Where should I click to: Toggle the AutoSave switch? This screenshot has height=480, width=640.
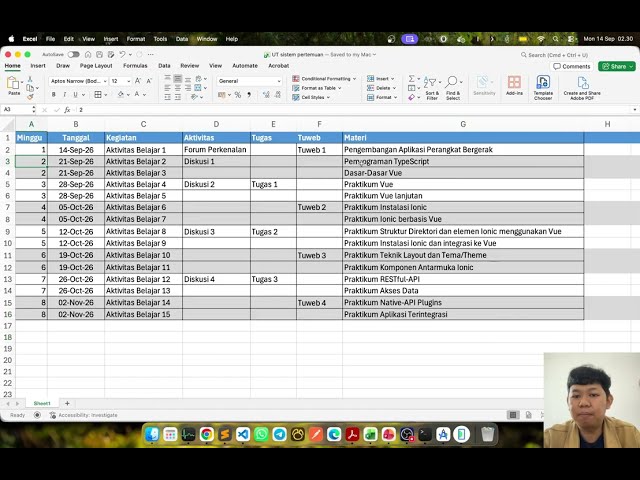[73, 54]
